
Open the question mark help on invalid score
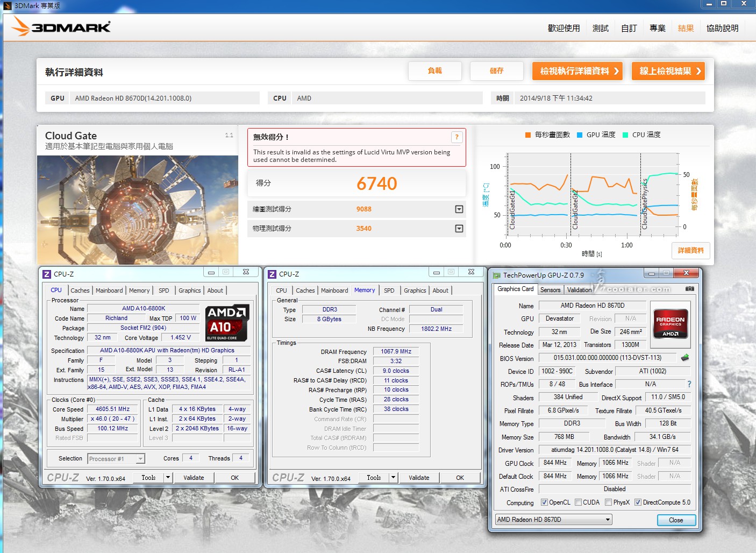pyautogui.click(x=457, y=137)
